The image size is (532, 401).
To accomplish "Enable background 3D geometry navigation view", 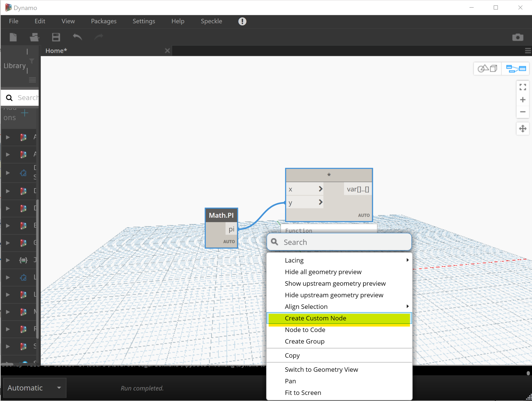I will [488, 69].
